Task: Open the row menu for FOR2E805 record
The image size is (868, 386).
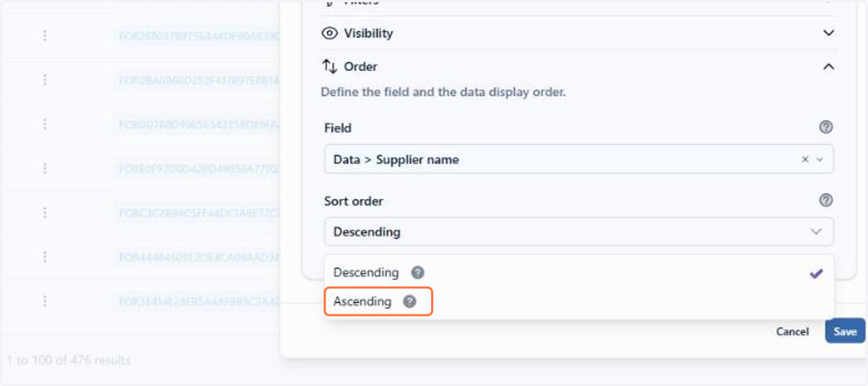Action: [45, 35]
